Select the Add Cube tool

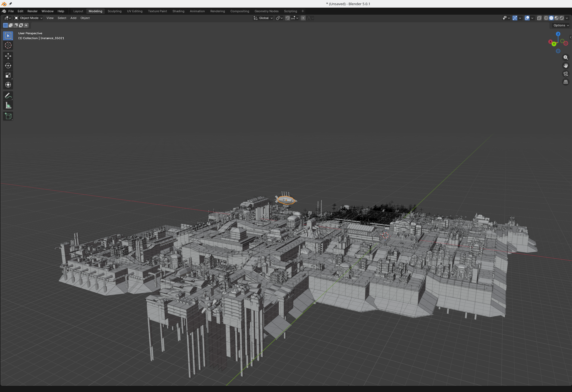8,116
